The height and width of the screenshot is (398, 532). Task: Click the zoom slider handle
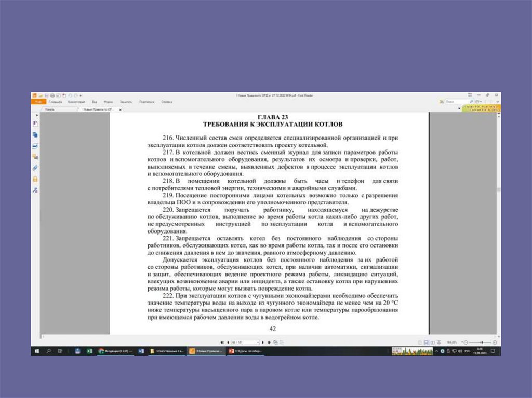click(482, 342)
